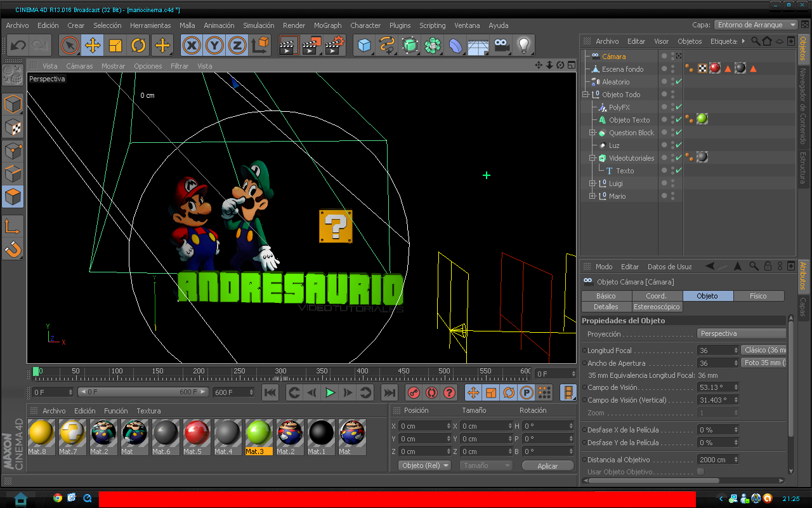Click the Aplicar button

coord(547,465)
